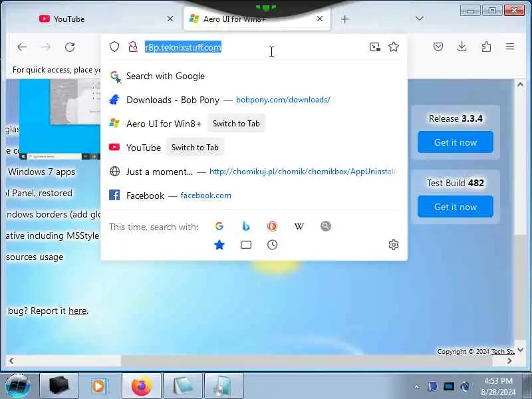The height and width of the screenshot is (399, 532).
Task: Open the Firefox hamburger menu
Action: pyautogui.click(x=510, y=47)
